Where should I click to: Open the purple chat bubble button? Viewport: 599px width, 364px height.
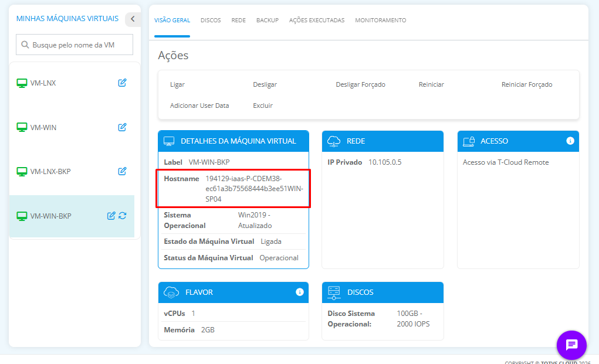click(571, 345)
